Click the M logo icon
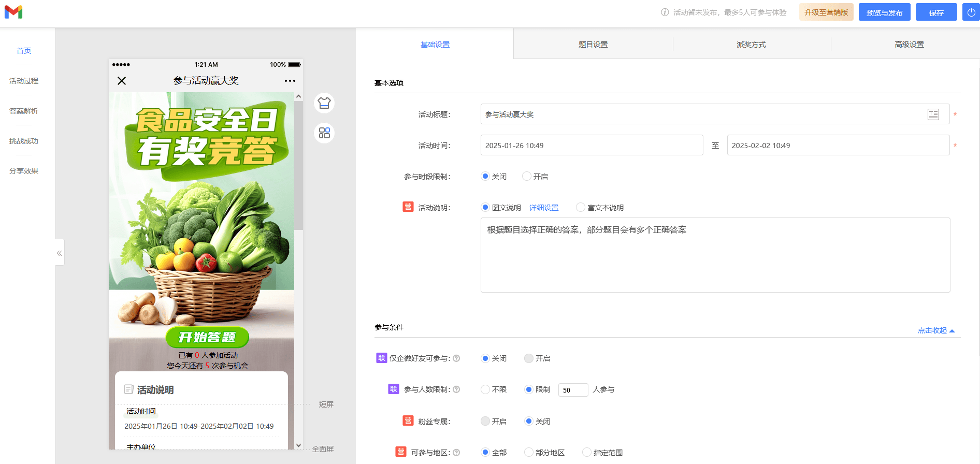 coord(13,12)
